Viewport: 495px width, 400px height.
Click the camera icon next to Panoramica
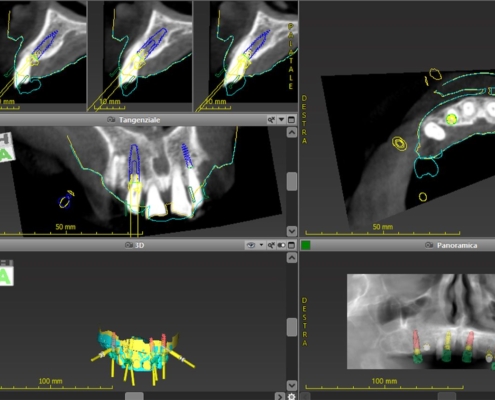point(429,245)
